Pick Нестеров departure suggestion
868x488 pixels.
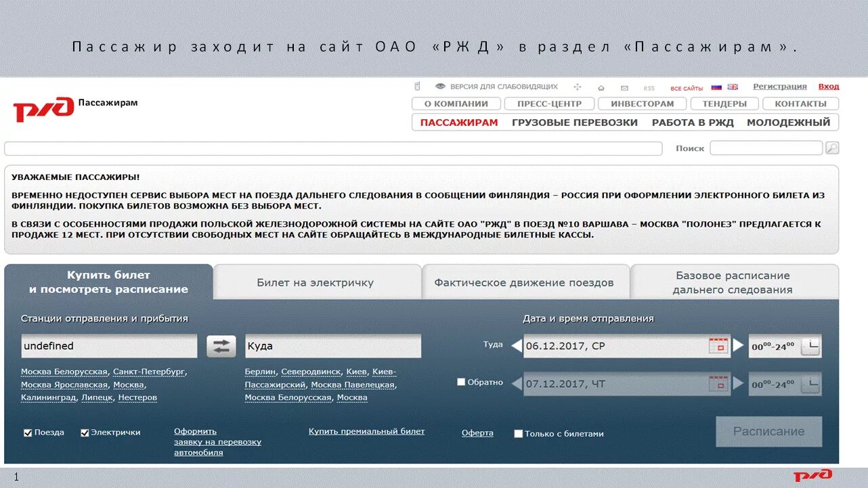pos(137,397)
